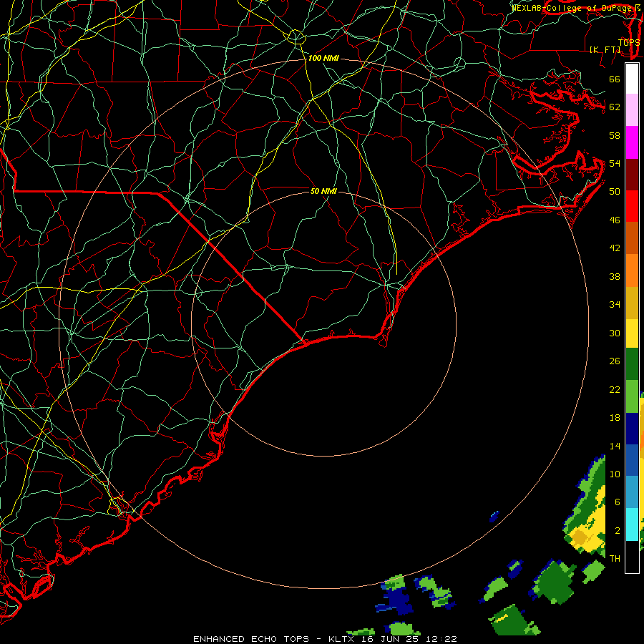Image resolution: width=644 pixels, height=644 pixels.
Task: Click the legend value "58"
Action: click(x=615, y=135)
